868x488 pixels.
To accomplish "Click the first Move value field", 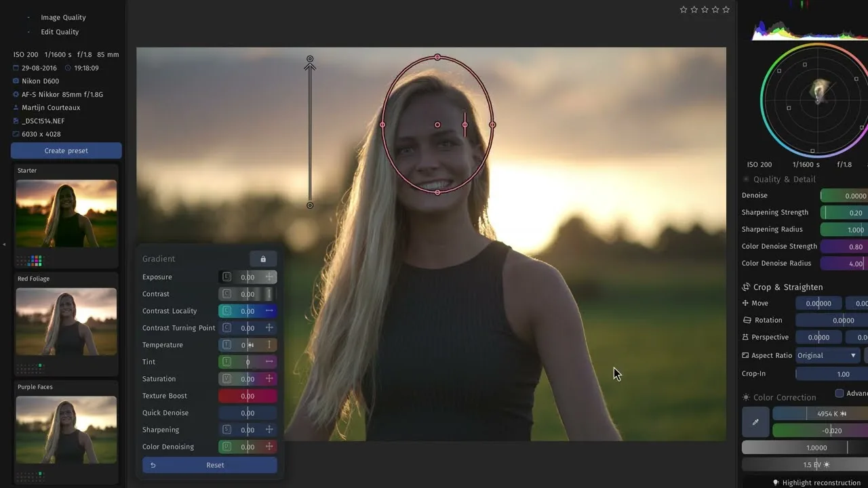I will [818, 304].
